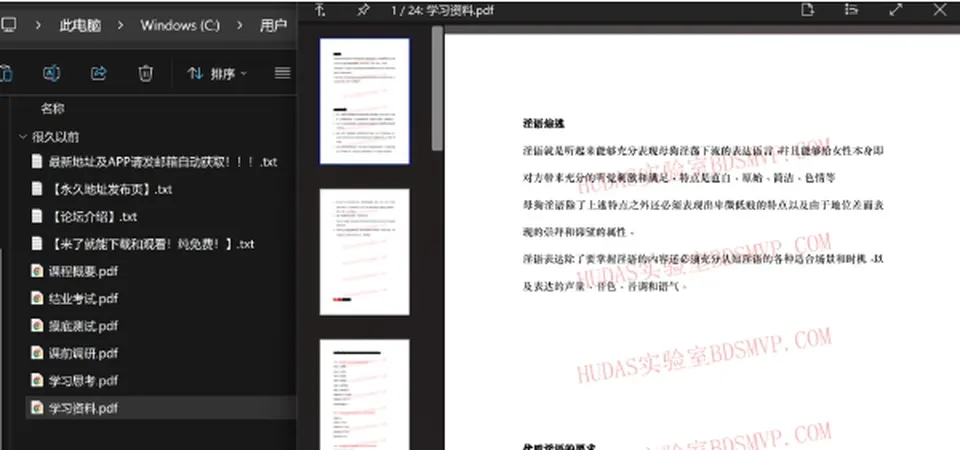Click the rename icon in the Explorer toolbar
This screenshot has height=450, width=960.
point(52,73)
